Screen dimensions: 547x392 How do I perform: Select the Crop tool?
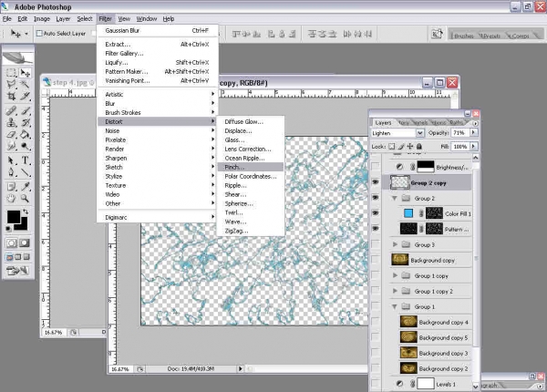[11, 96]
